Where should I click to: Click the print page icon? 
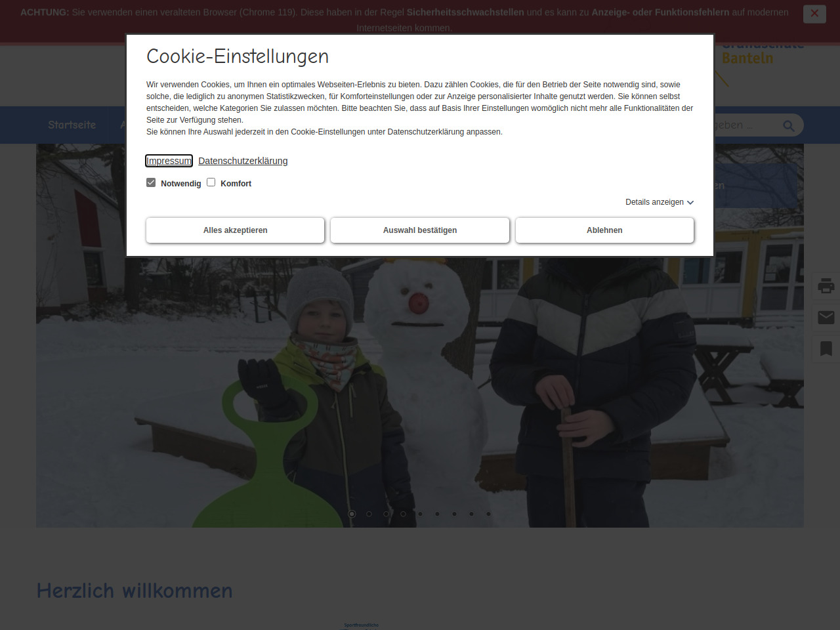point(826,285)
